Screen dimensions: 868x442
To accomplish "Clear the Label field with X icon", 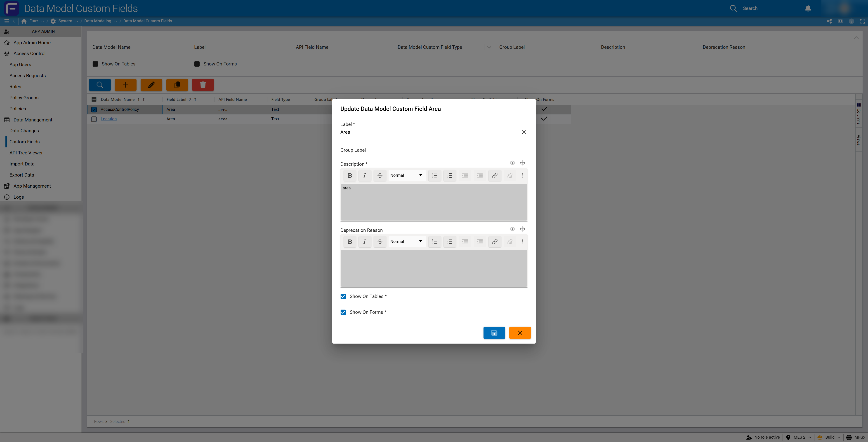I will [x=524, y=132].
